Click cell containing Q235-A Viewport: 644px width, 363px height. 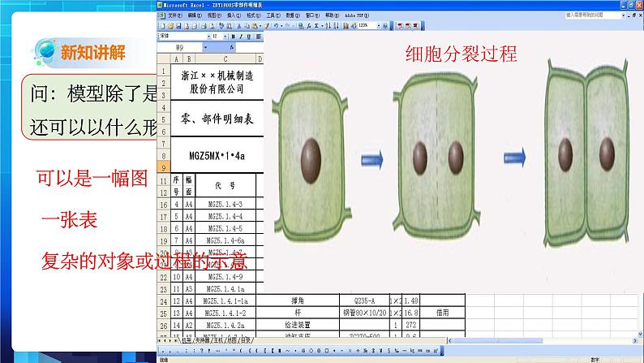tap(364, 301)
